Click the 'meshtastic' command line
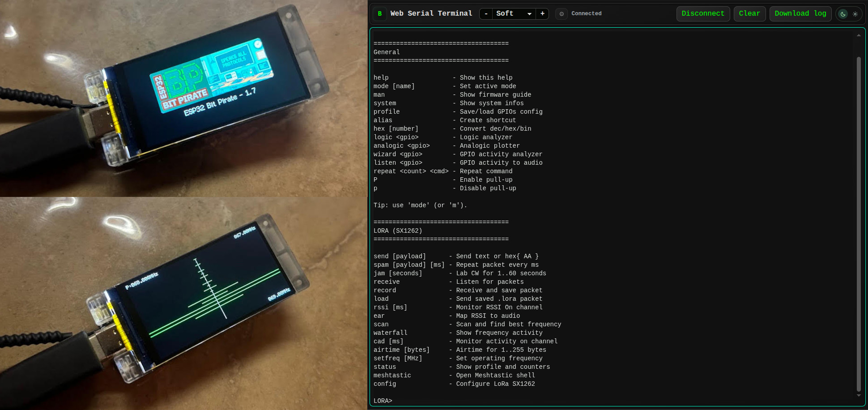The width and height of the screenshot is (868, 410). pyautogui.click(x=454, y=376)
